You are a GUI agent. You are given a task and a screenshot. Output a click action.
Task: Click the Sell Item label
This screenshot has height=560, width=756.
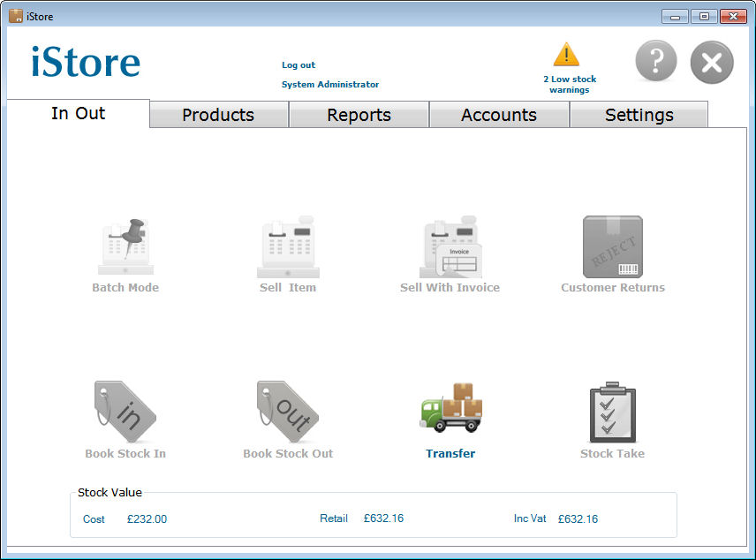point(288,287)
